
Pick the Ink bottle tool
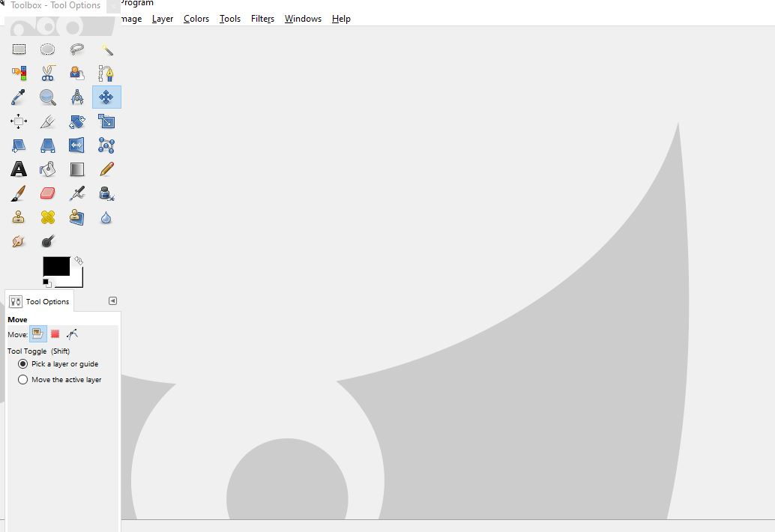point(106,193)
